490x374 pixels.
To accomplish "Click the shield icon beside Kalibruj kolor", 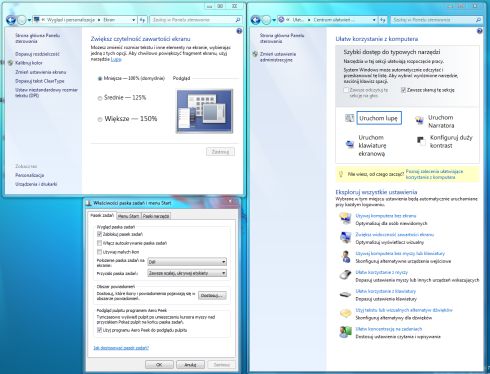I will point(10,63).
